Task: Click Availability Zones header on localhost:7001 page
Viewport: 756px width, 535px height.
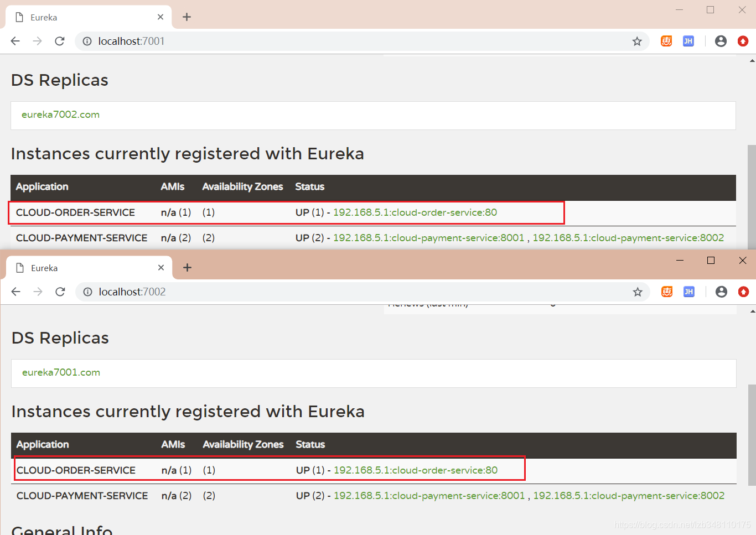Action: coord(242,187)
